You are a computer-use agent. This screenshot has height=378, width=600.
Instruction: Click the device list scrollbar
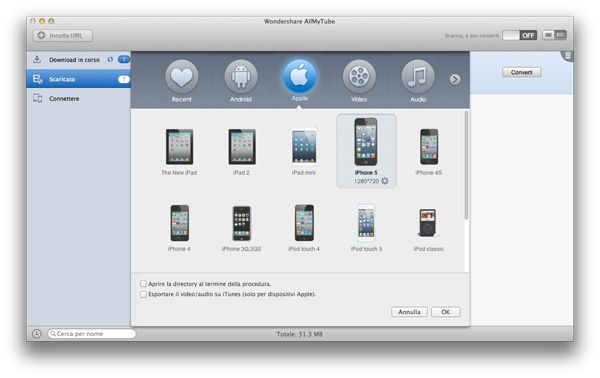(466, 165)
